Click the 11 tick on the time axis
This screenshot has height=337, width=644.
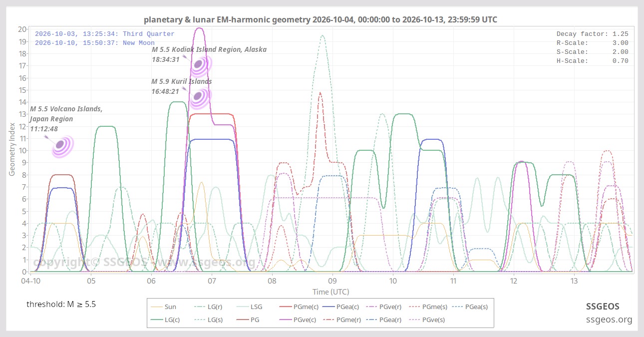453,281
